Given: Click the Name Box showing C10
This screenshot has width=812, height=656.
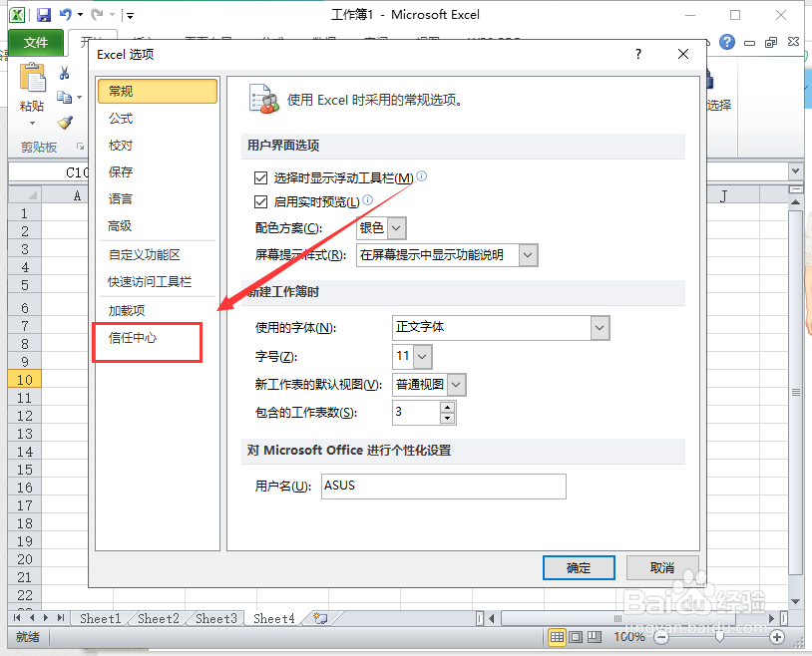Looking at the screenshot, I should [49, 172].
